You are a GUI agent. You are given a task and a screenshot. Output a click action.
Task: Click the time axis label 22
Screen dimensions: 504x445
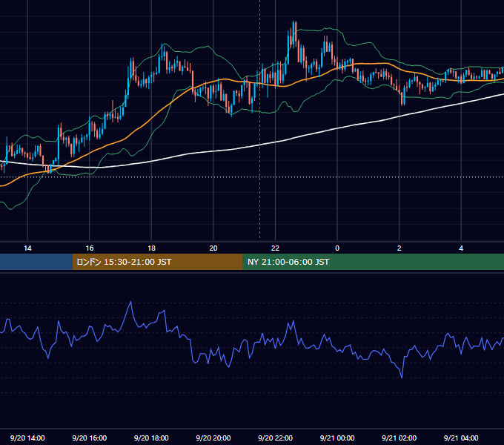click(x=275, y=248)
